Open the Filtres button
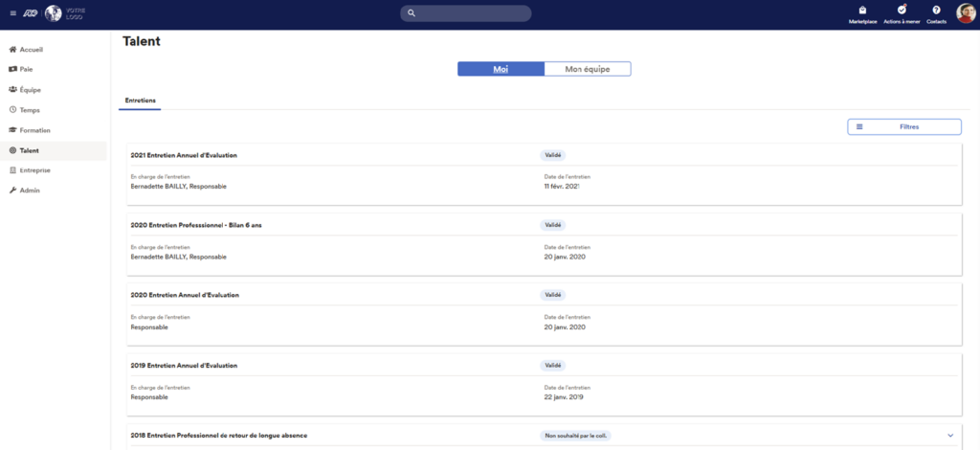This screenshot has width=980, height=450. click(903, 126)
